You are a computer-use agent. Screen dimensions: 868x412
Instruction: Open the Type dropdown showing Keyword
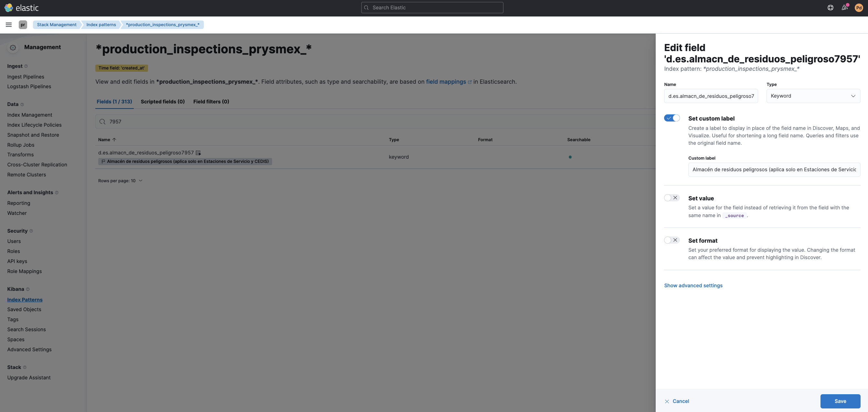[813, 96]
